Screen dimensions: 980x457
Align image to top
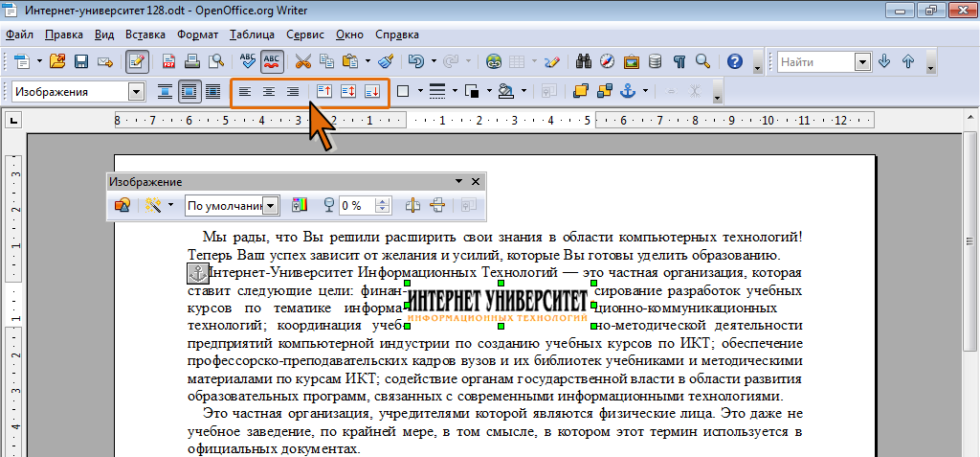click(x=323, y=92)
